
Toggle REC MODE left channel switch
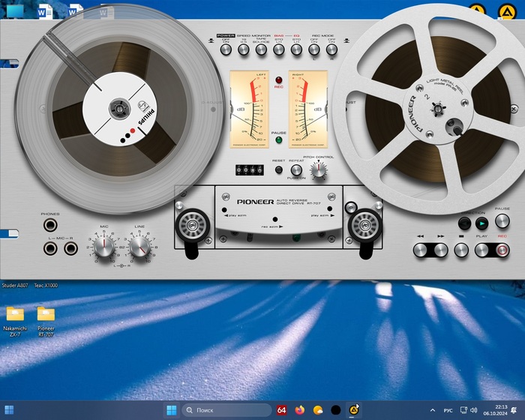[x=314, y=49]
